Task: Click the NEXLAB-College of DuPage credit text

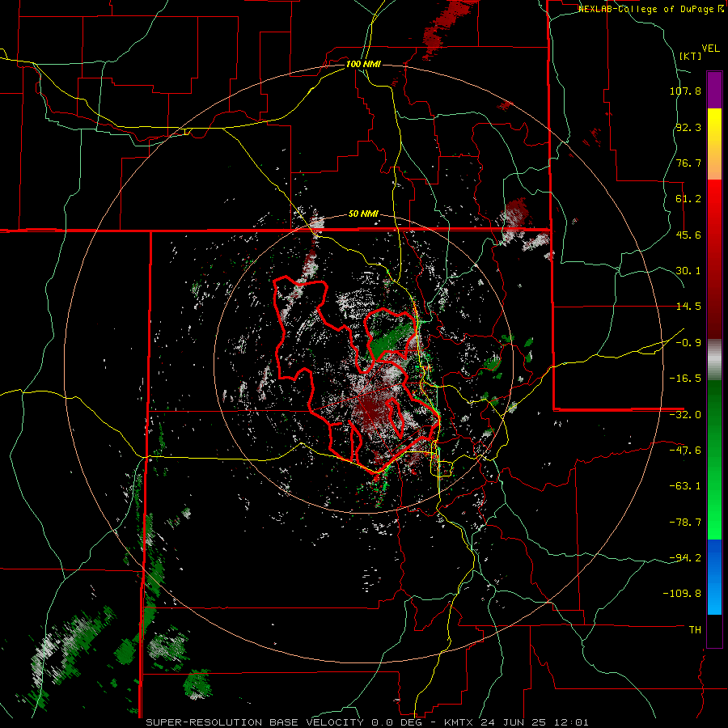Action: tap(650, 9)
